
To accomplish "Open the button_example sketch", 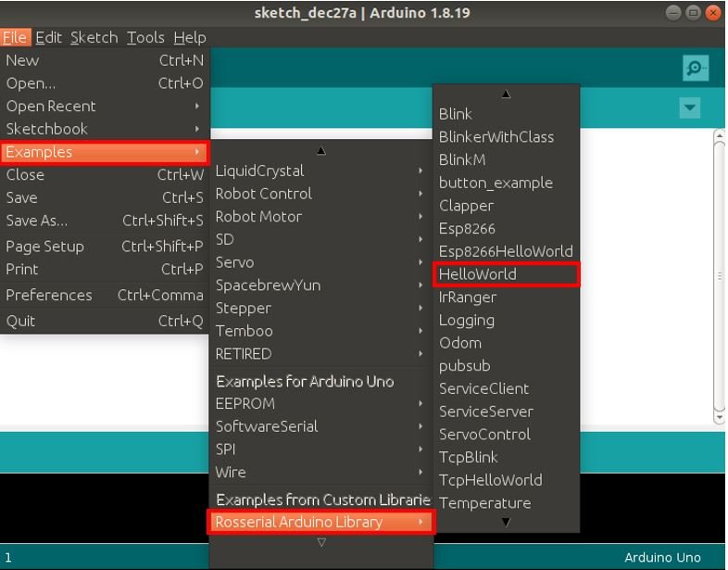I will [x=506, y=183].
